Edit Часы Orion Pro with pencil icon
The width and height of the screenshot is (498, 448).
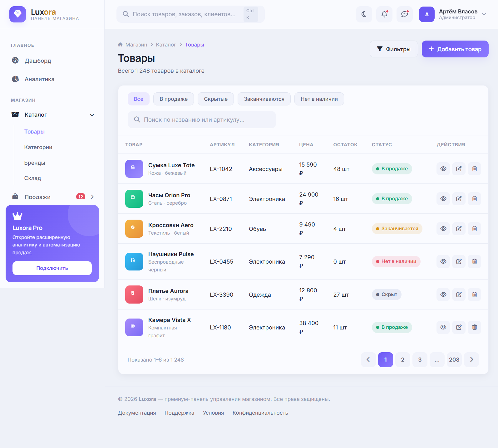(459, 199)
